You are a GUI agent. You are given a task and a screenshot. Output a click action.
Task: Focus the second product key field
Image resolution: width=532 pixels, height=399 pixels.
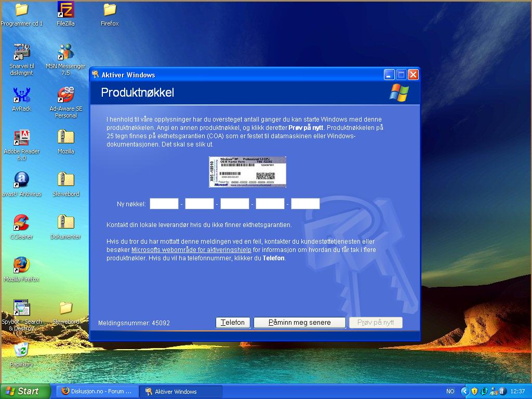click(x=199, y=204)
